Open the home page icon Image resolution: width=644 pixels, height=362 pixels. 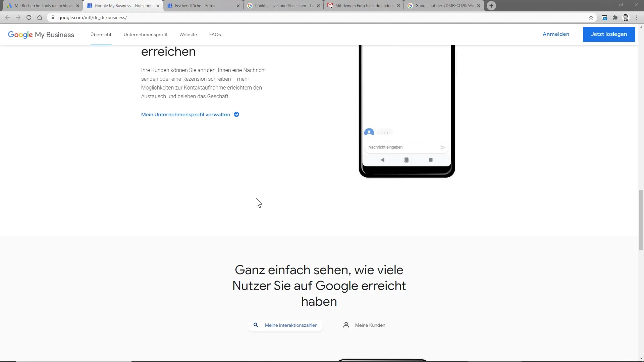pyautogui.click(x=40, y=17)
